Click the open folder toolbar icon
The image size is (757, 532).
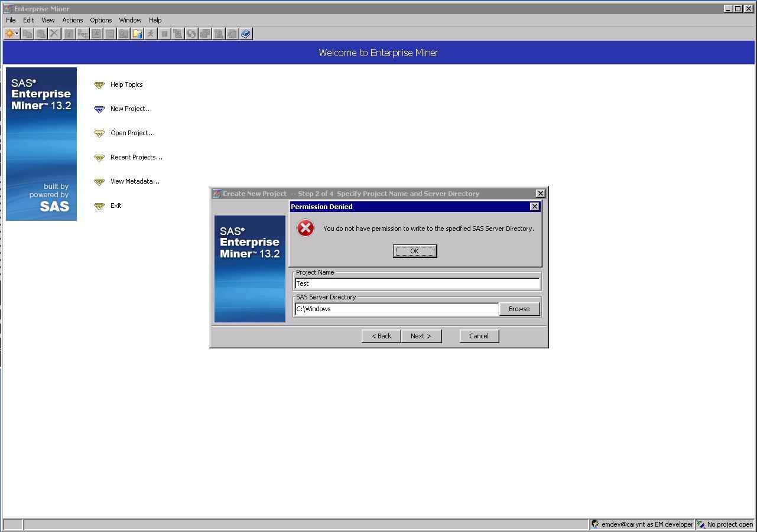137,34
